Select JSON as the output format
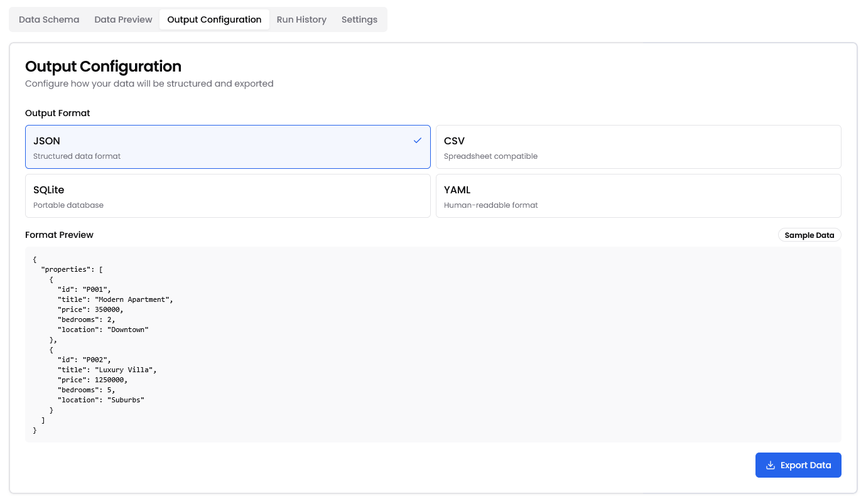 (227, 147)
